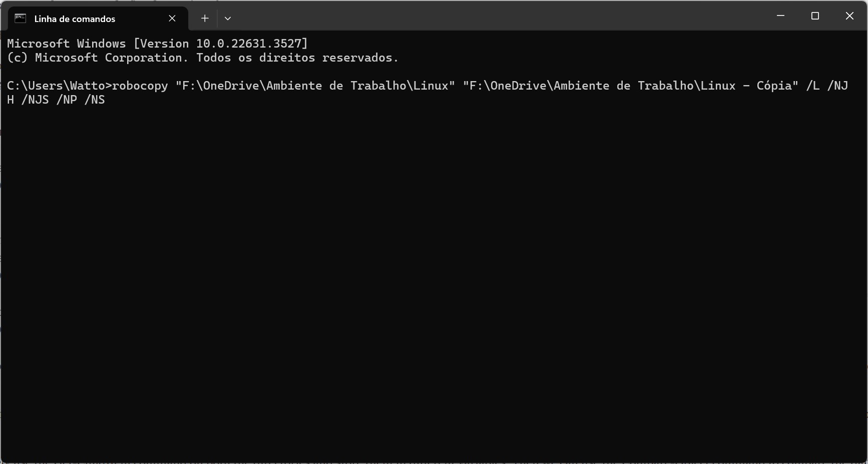Click the C:\Users\Watto prompt text
Image resolution: width=868 pixels, height=464 pixels.
(x=56, y=86)
